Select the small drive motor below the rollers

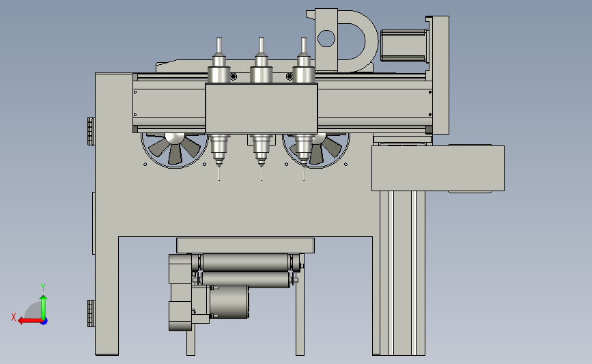[x=229, y=301]
